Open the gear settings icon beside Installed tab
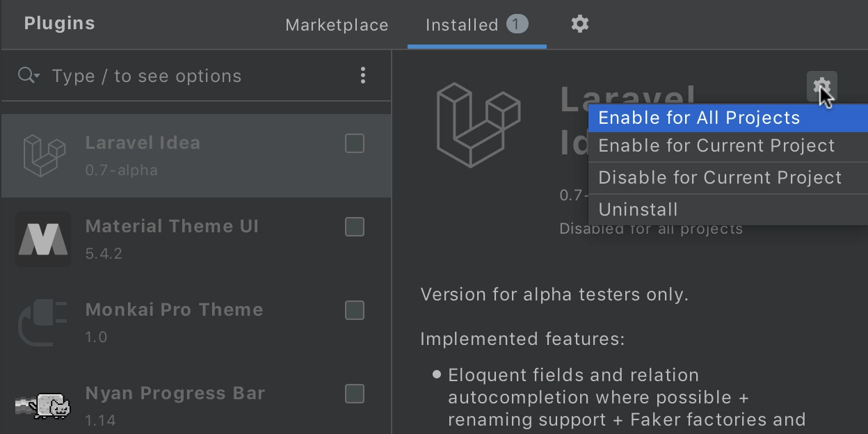Image resolution: width=868 pixels, height=434 pixels. click(x=580, y=24)
